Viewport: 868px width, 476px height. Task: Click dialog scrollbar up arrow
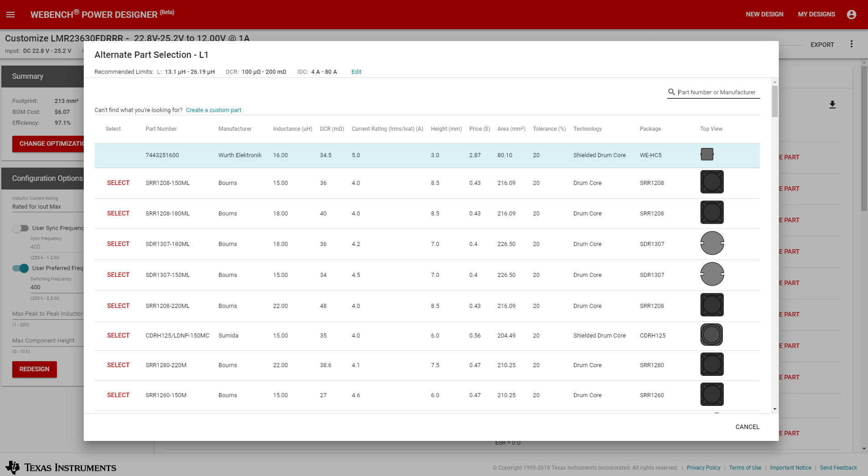point(775,82)
